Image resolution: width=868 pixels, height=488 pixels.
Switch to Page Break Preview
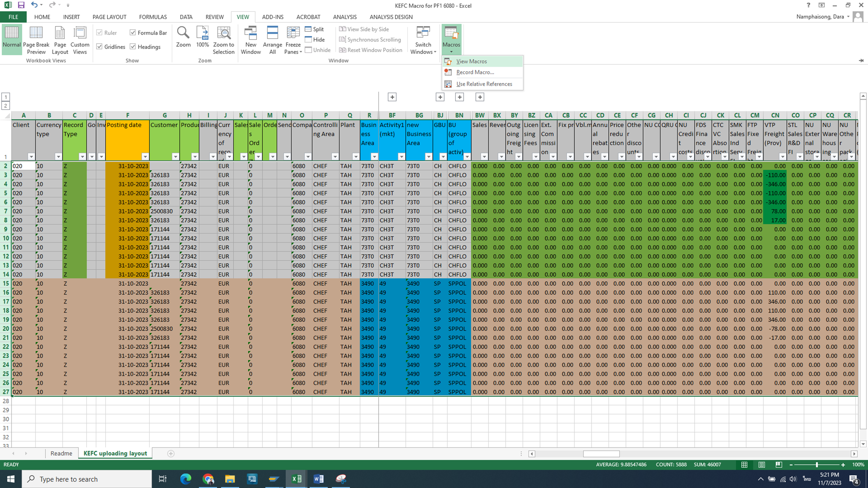click(x=36, y=33)
